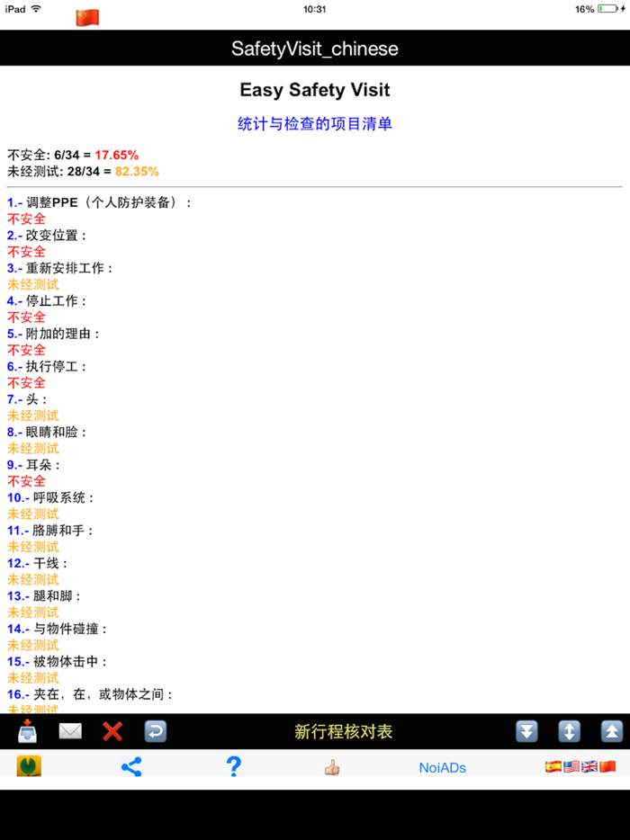
Task: Tap the battery indicator in status bar
Action: click(608, 9)
